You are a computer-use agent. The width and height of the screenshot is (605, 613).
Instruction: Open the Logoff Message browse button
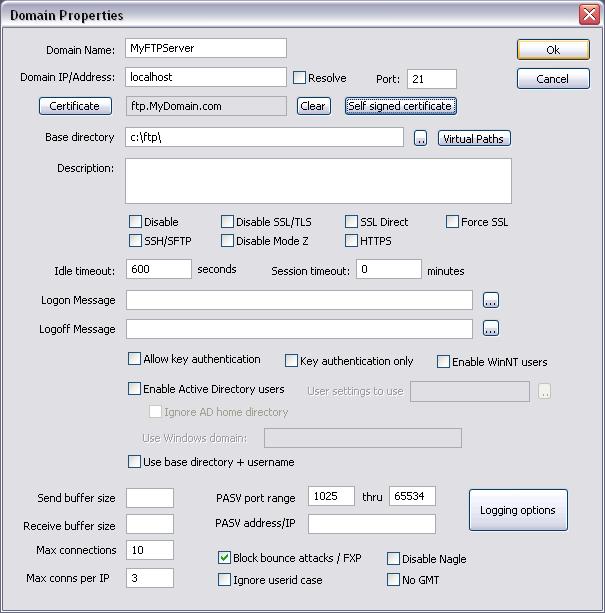(490, 329)
